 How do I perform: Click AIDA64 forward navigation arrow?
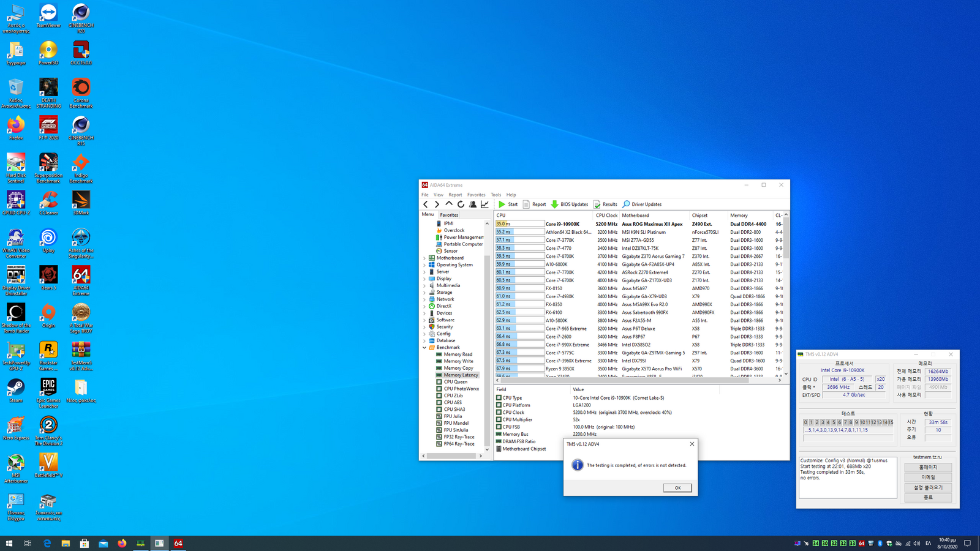coord(437,204)
